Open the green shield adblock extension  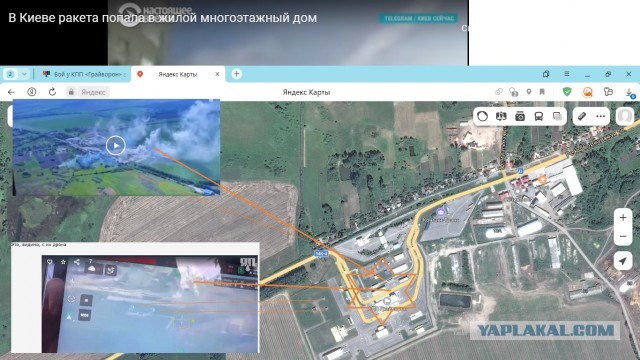coord(567,92)
